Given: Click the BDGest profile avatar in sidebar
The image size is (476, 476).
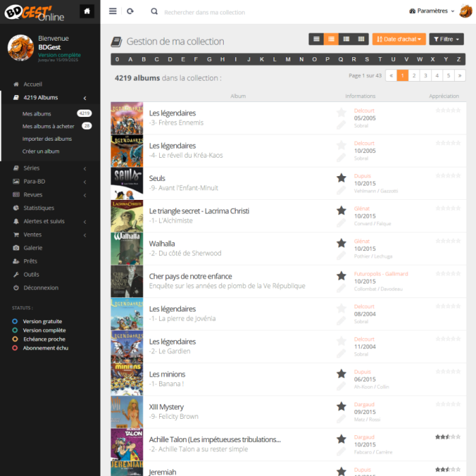Looking at the screenshot, I should click(x=20, y=48).
